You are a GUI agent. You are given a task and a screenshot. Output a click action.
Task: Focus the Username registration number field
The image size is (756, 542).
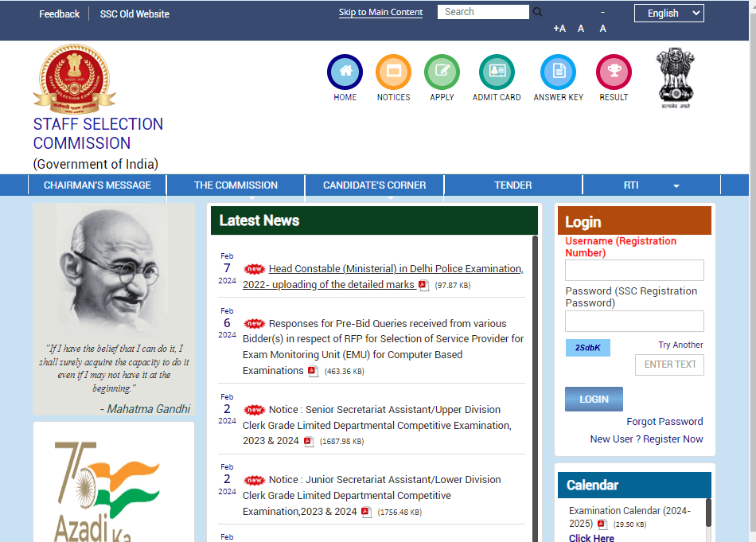[634, 271]
